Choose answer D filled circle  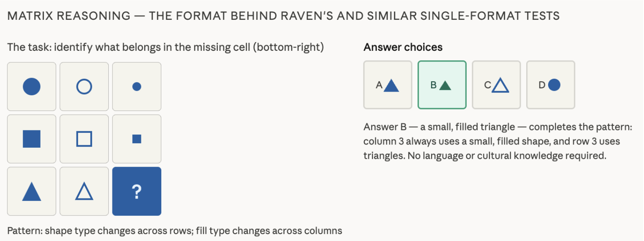(x=551, y=85)
